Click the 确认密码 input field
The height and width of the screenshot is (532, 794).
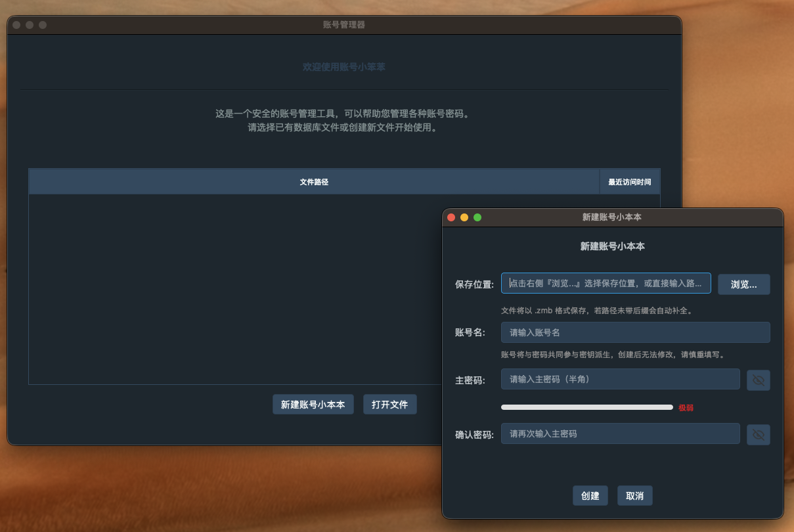tap(620, 433)
